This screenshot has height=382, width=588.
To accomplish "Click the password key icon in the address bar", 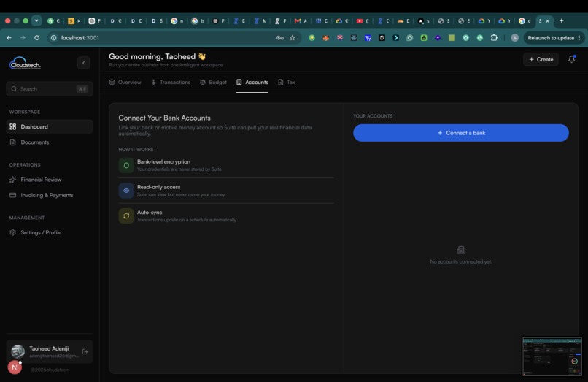I will 279,37.
